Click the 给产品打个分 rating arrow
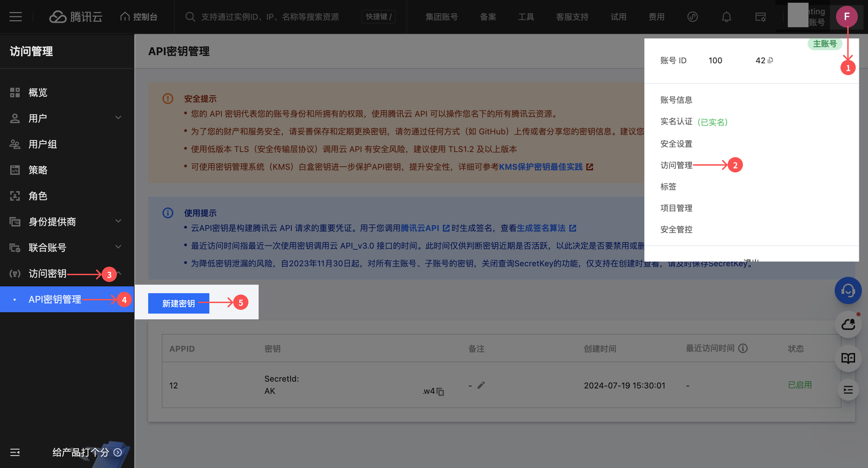Image resolution: width=868 pixels, height=468 pixels. (x=118, y=453)
